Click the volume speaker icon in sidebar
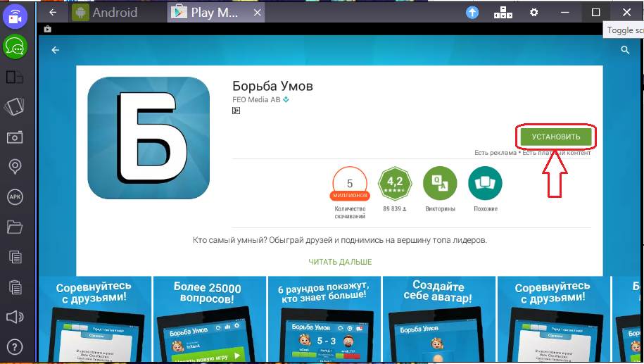Image resolution: width=644 pixels, height=364 pixels. tap(15, 316)
